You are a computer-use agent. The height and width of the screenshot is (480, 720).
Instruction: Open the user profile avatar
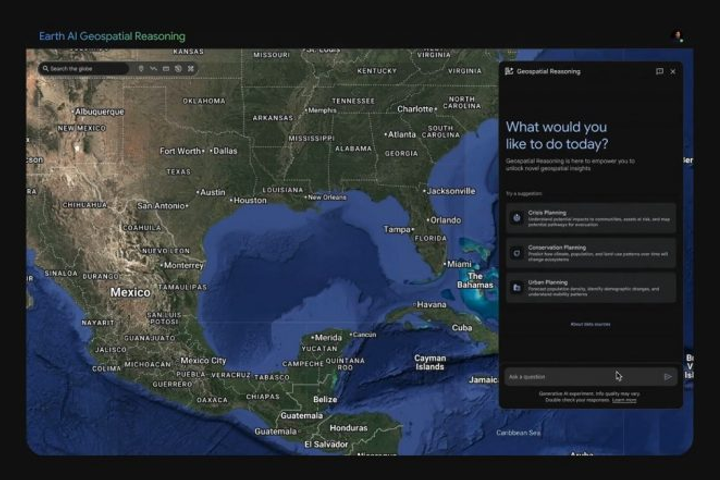(x=677, y=36)
